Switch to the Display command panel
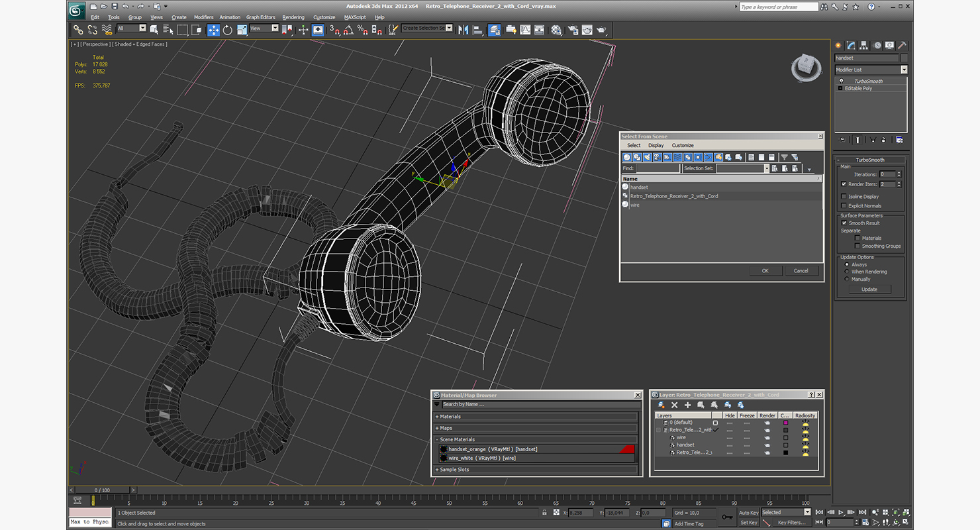This screenshot has height=530, width=980. coord(890,46)
